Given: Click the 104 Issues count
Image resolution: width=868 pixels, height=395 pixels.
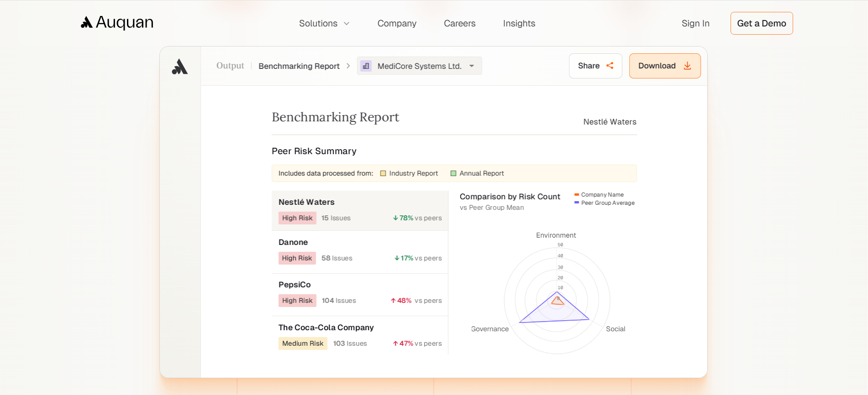Looking at the screenshot, I should point(339,301).
